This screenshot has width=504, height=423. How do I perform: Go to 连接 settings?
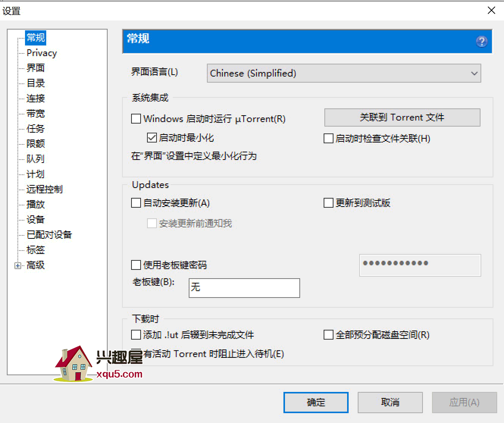pyautogui.click(x=36, y=98)
